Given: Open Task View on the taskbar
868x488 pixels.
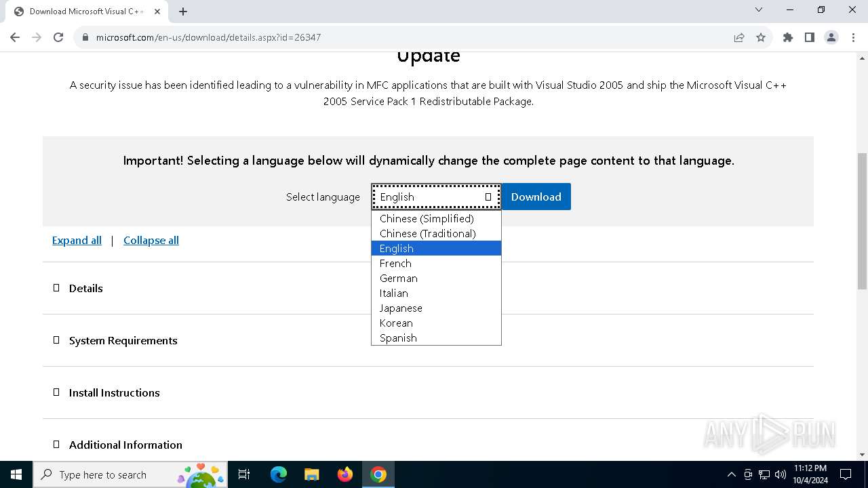Looking at the screenshot, I should [x=245, y=474].
